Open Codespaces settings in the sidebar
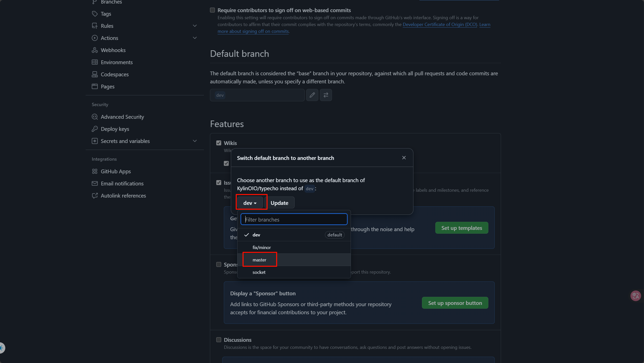 coord(114,74)
